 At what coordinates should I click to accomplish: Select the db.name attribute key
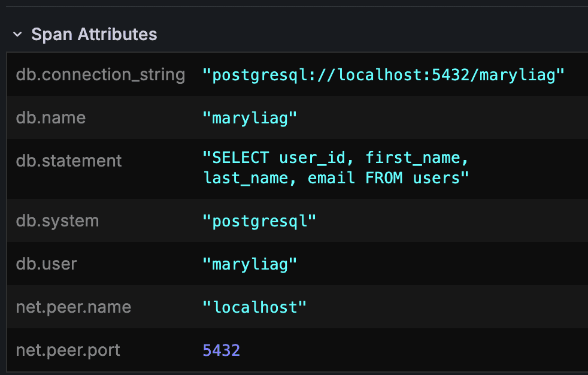point(51,117)
